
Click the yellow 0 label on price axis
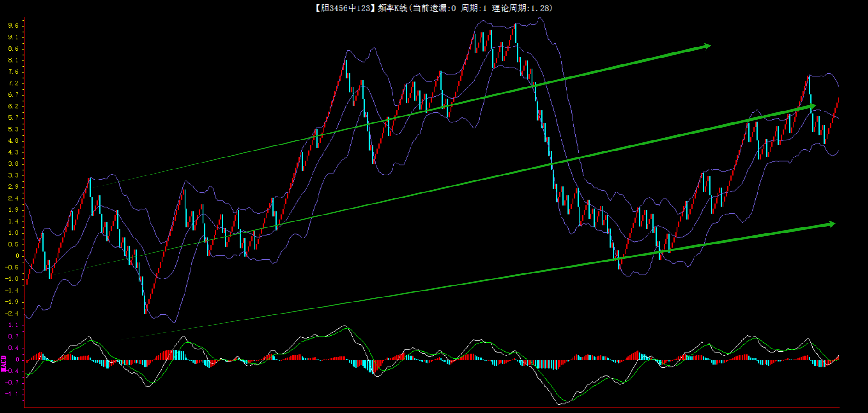click(17, 256)
